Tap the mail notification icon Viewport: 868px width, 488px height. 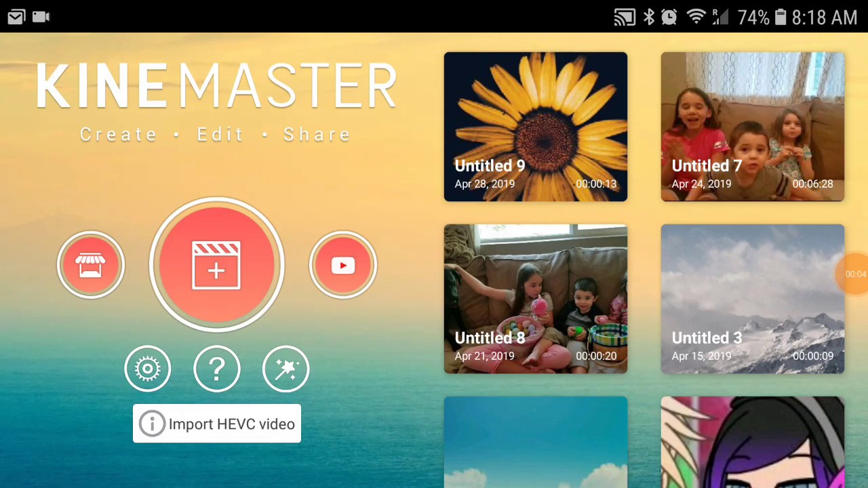click(x=16, y=17)
